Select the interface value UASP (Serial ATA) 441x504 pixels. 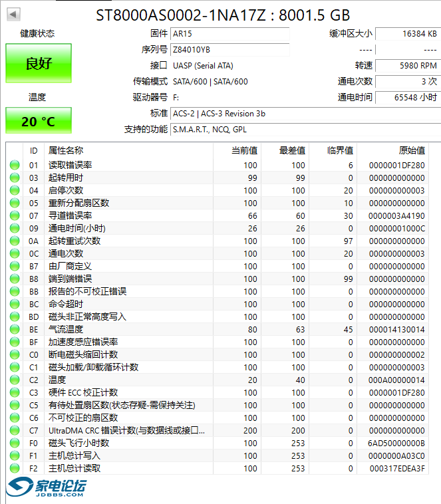click(203, 66)
